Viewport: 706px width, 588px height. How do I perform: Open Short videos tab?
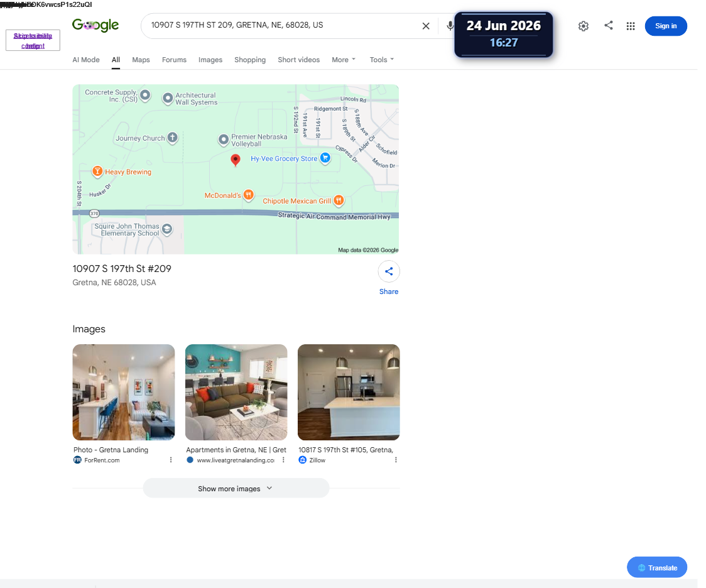298,60
